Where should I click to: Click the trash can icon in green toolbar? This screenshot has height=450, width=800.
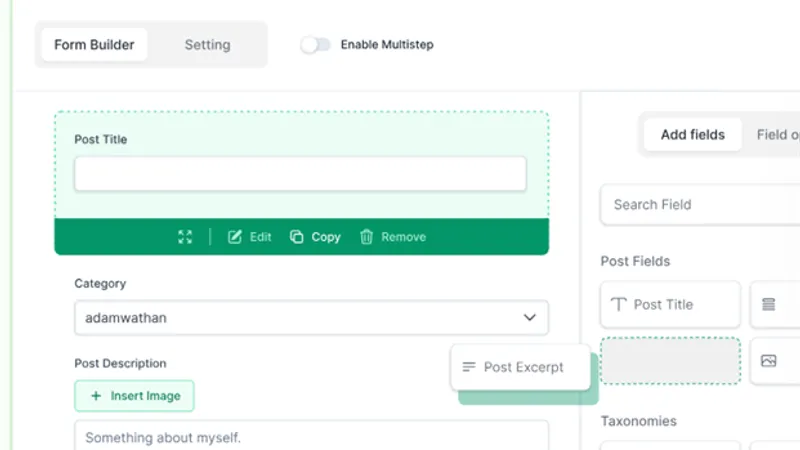tap(366, 237)
